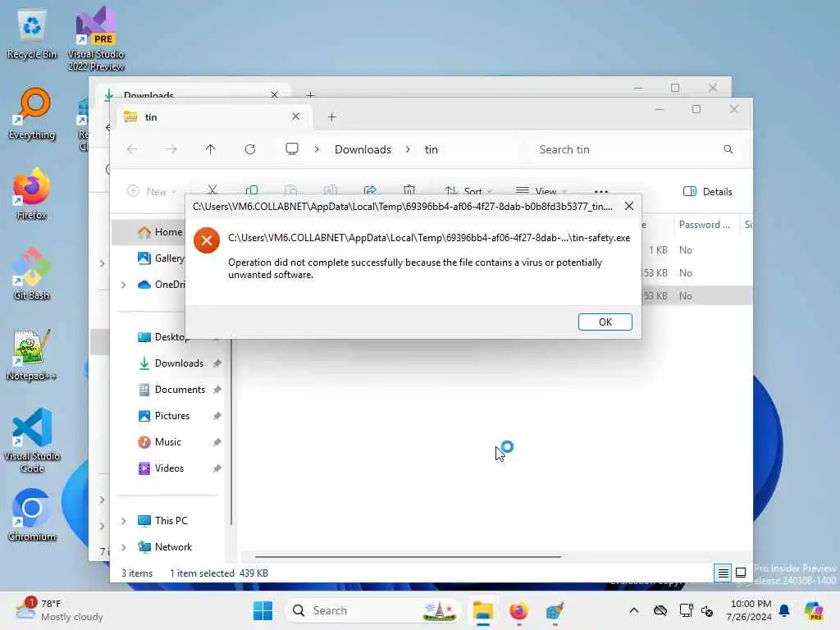The width and height of the screenshot is (840, 630).
Task: Close the virus error dialog
Action: [629, 206]
